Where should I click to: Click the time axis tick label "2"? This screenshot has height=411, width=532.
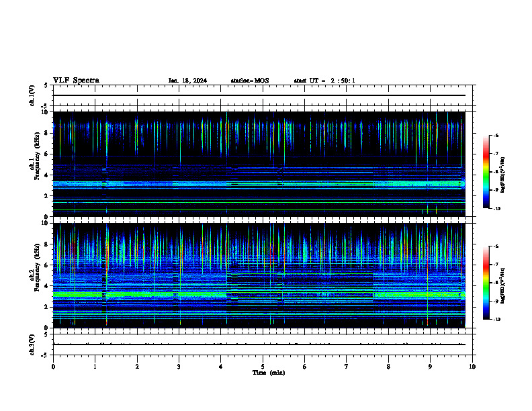click(x=137, y=367)
